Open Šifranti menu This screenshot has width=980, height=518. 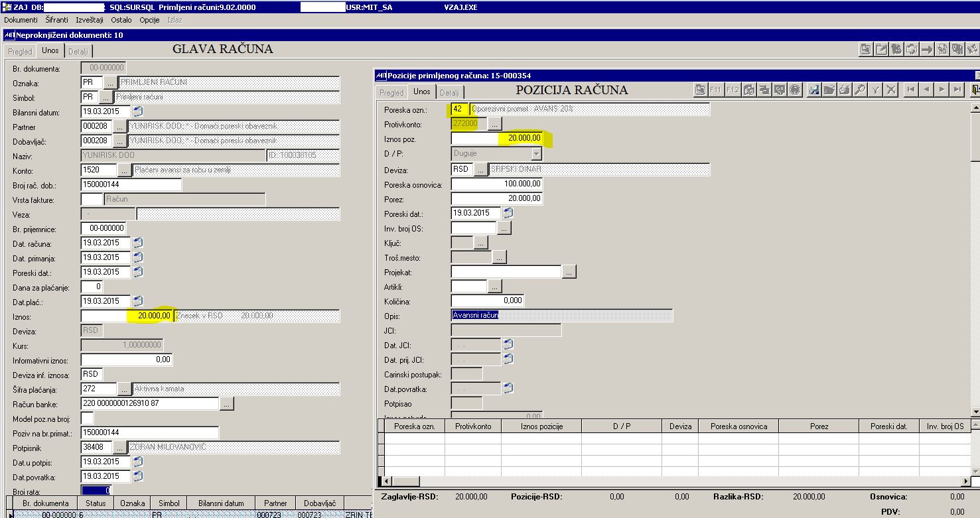[x=57, y=20]
